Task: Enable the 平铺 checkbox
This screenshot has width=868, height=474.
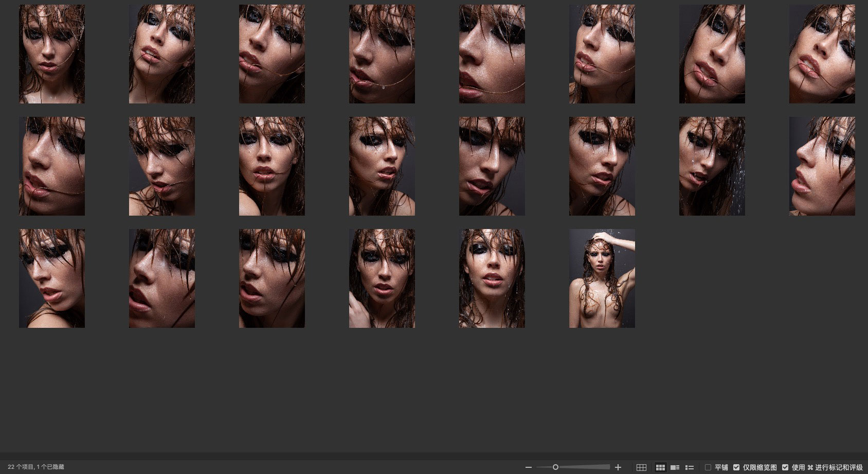Action: click(708, 467)
